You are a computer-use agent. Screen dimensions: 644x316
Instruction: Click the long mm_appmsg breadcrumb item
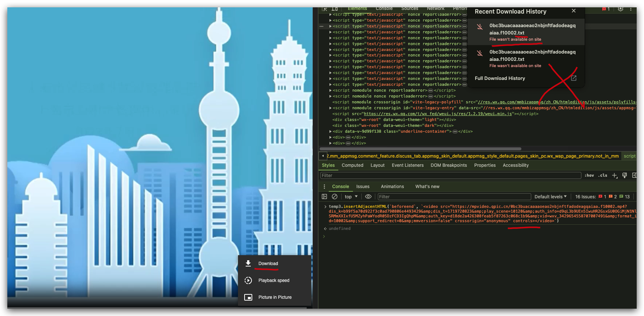point(473,156)
